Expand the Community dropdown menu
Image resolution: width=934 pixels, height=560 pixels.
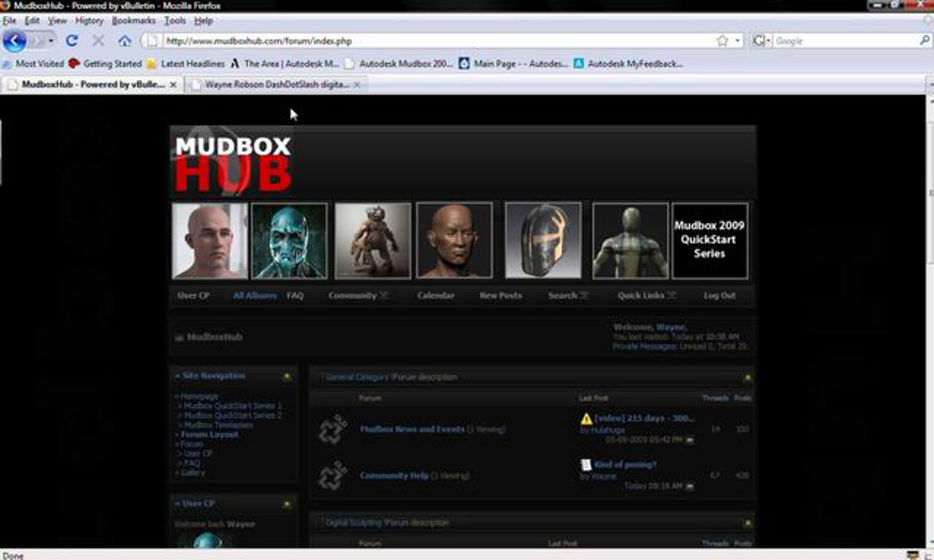tap(384, 295)
